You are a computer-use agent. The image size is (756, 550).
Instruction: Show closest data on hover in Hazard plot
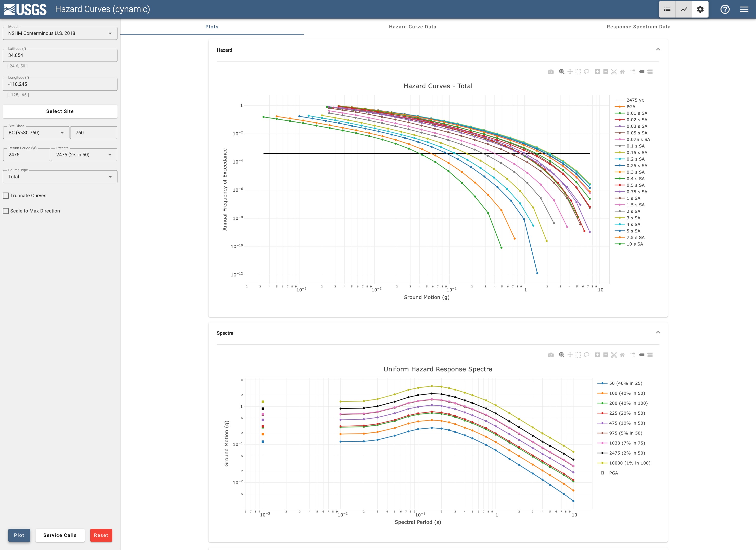641,72
